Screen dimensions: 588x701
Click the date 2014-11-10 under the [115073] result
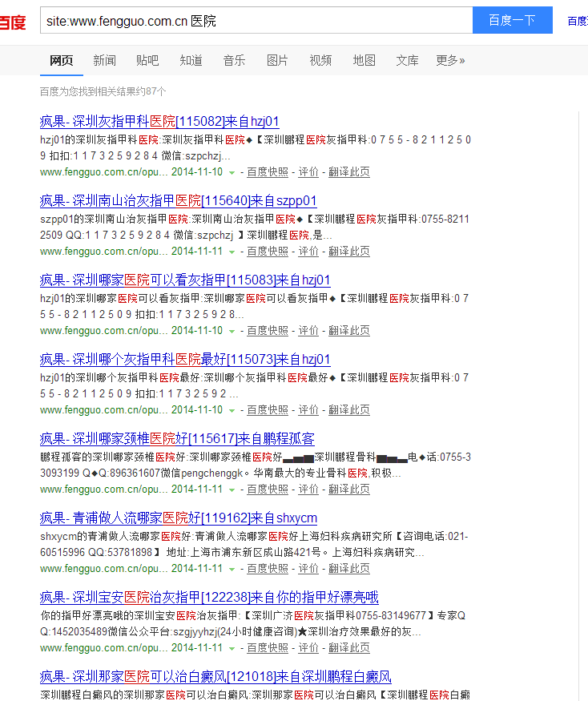point(197,410)
